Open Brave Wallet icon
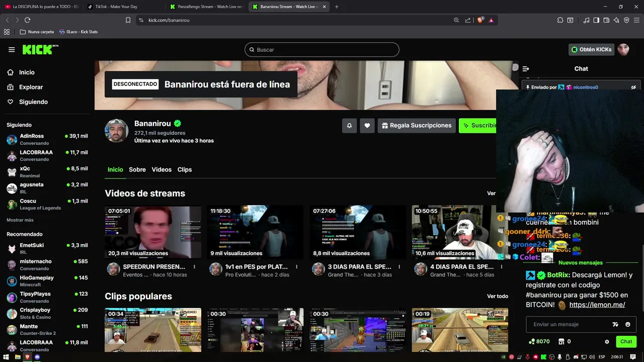Screen dimensions: 644x362 606,20
